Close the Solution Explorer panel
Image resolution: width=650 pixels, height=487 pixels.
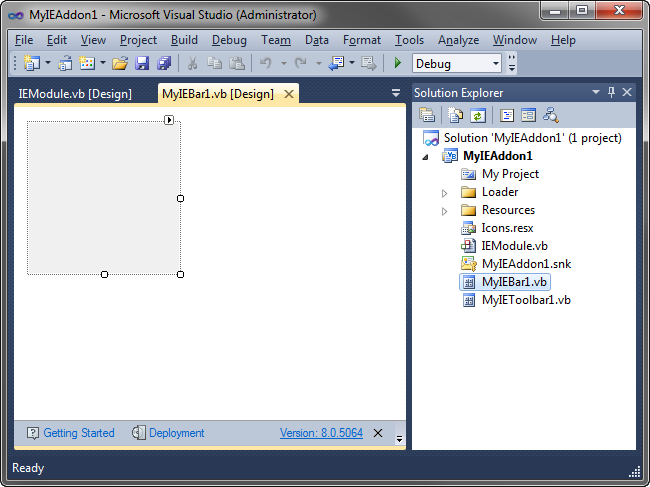[x=627, y=92]
